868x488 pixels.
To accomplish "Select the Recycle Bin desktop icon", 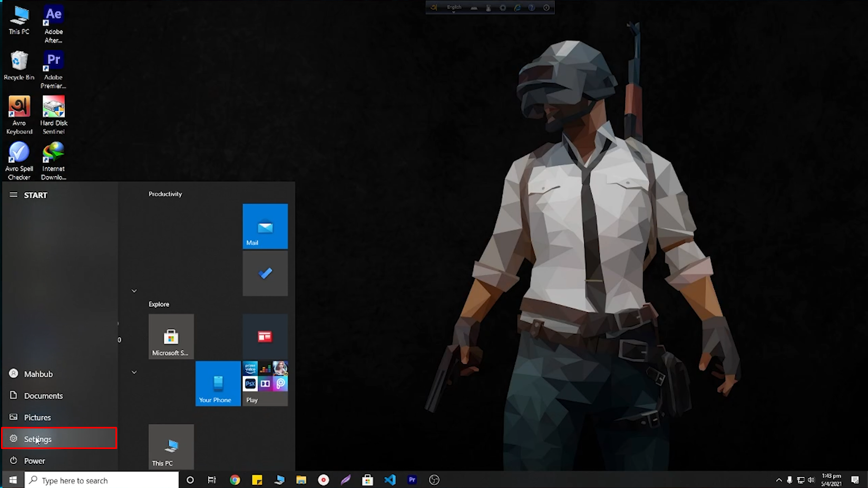I will [x=19, y=66].
